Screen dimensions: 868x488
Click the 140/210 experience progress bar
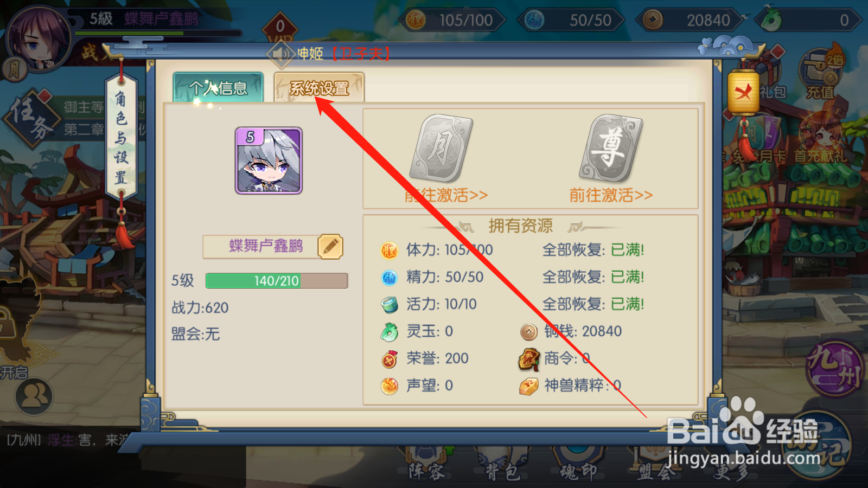pyautogui.click(x=277, y=281)
